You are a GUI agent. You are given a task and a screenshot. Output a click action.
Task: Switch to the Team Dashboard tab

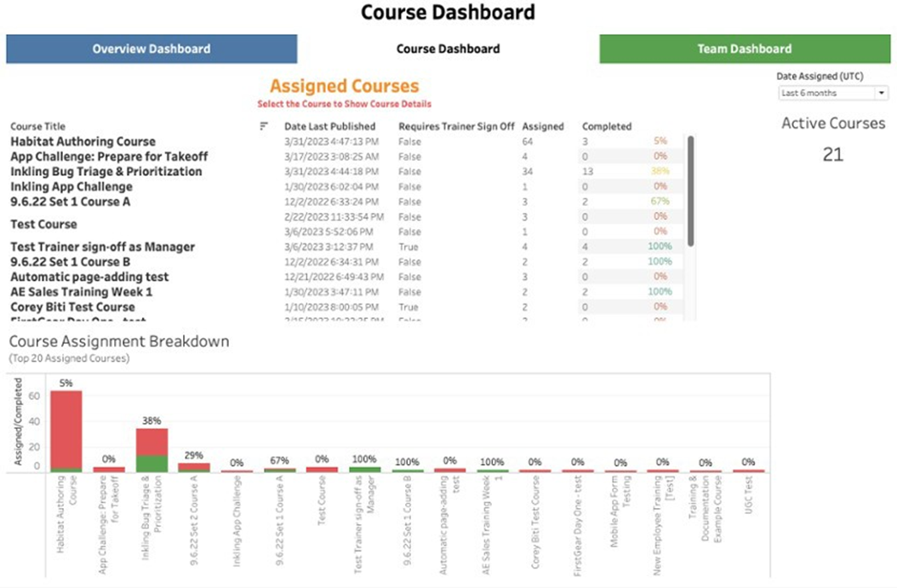click(745, 49)
